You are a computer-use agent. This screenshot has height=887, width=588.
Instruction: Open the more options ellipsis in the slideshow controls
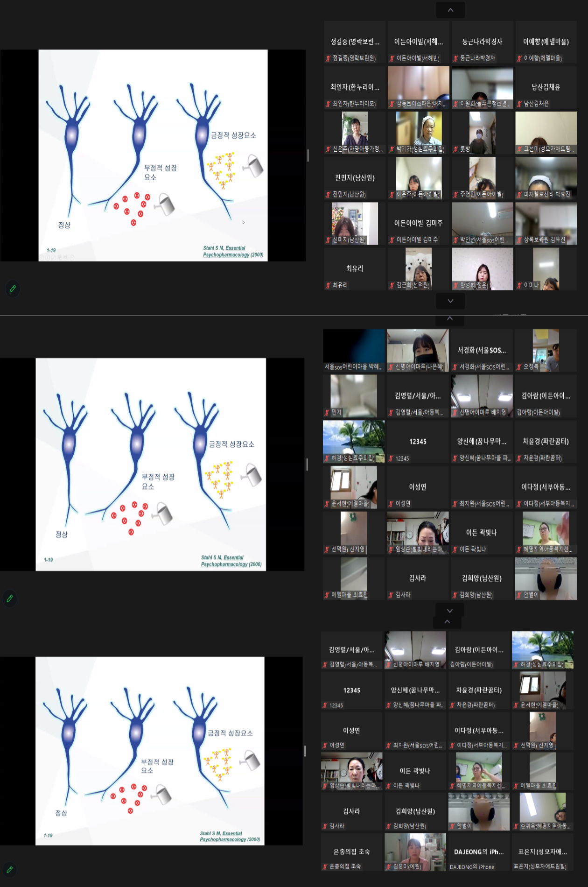72,257
